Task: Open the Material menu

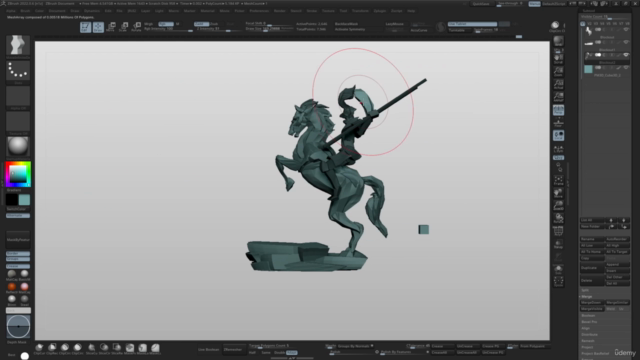Action: coord(207,11)
